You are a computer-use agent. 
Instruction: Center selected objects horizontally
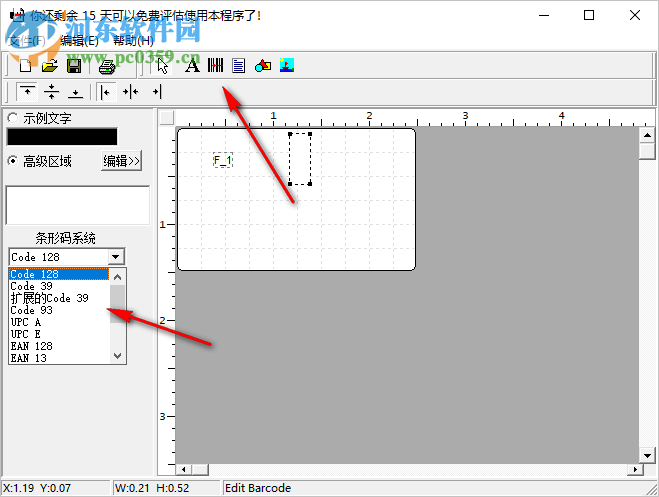[x=131, y=91]
